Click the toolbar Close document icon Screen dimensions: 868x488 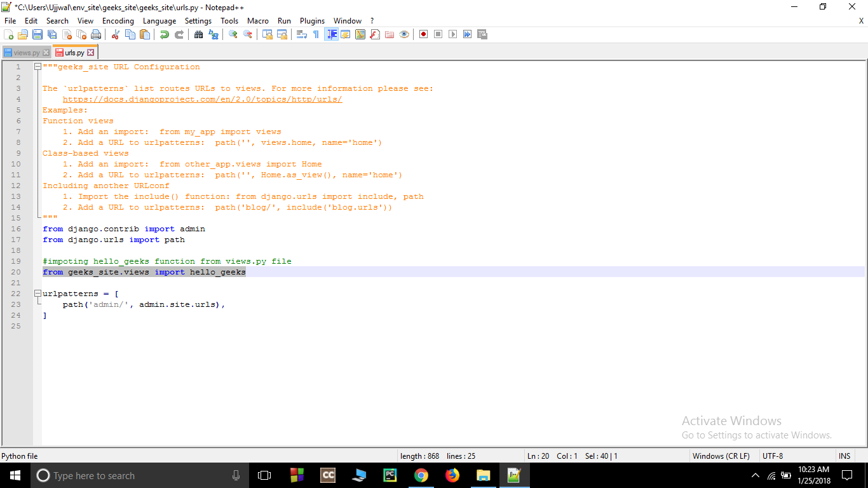tap(67, 34)
